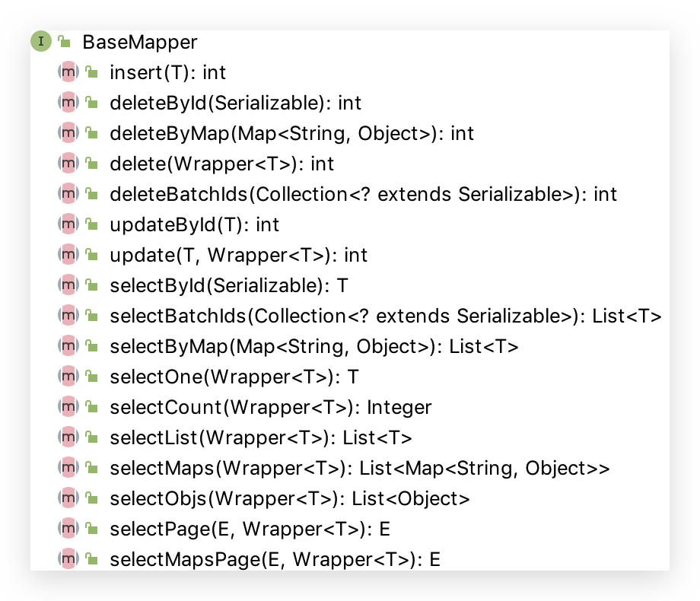Select the selectBatchIds method row
700x601 pixels.
point(385,316)
